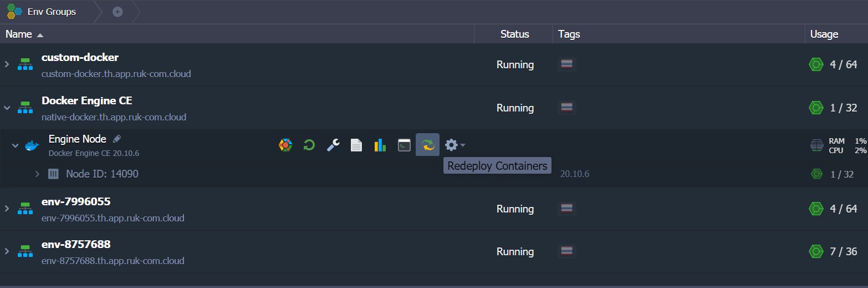The width and height of the screenshot is (868, 288).
Task: Click the cloudlet usage icon for env-7996055
Action: click(x=816, y=209)
